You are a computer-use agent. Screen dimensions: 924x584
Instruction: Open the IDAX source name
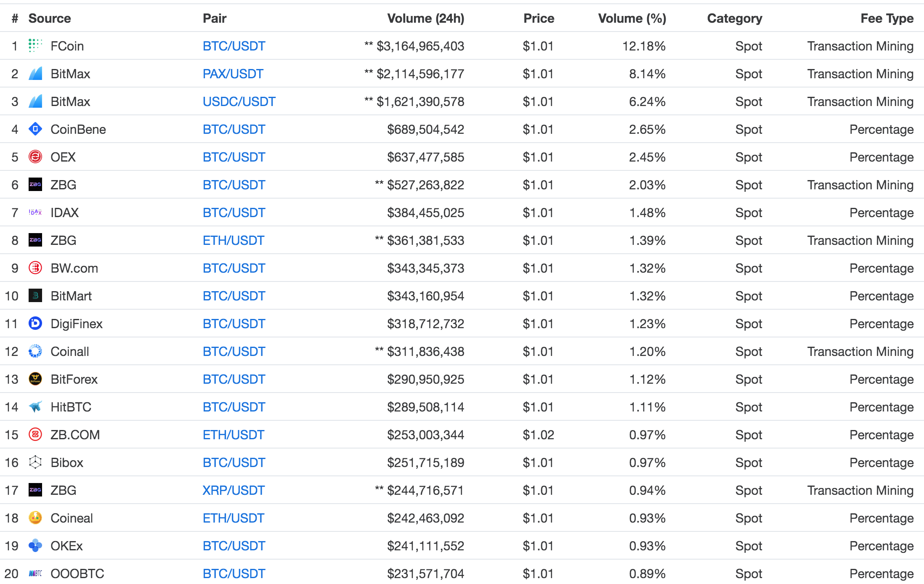click(65, 212)
